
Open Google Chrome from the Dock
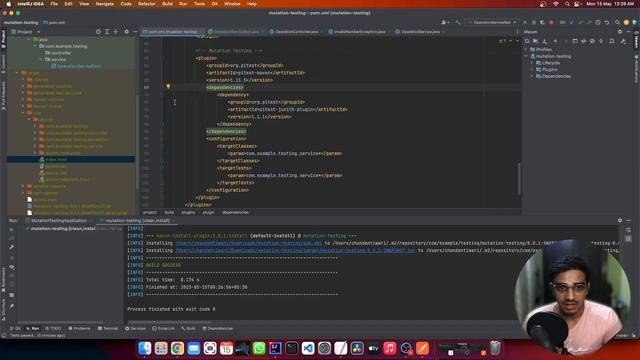click(x=177, y=348)
